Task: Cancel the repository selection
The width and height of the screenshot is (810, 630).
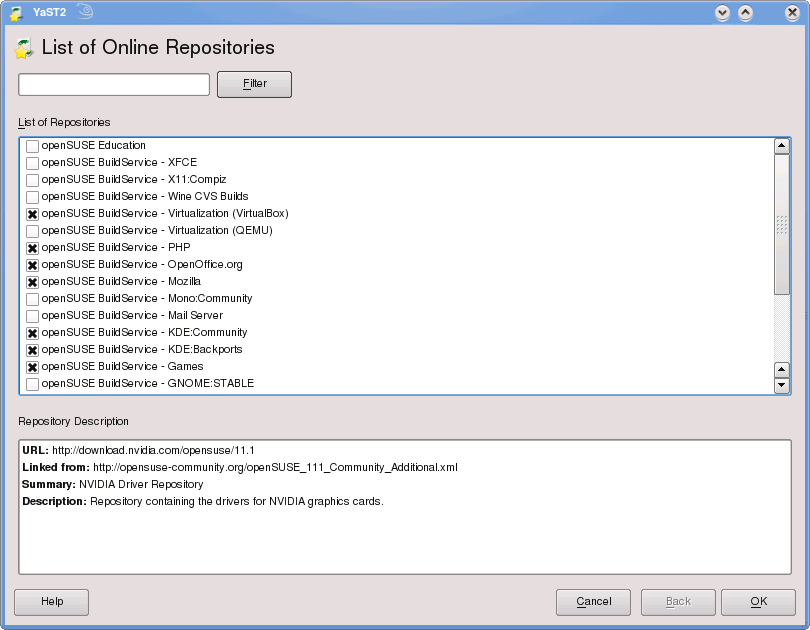Action: pyautogui.click(x=593, y=602)
